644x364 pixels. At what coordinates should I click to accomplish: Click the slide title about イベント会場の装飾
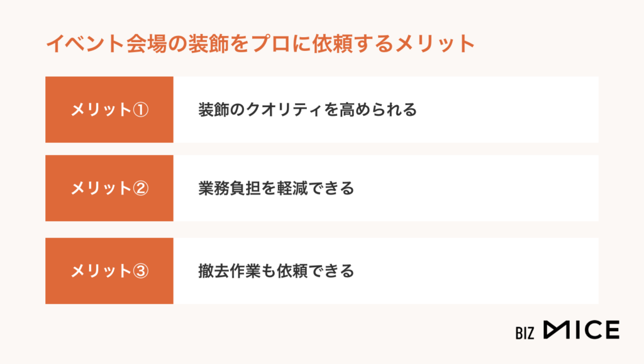pyautogui.click(x=260, y=43)
